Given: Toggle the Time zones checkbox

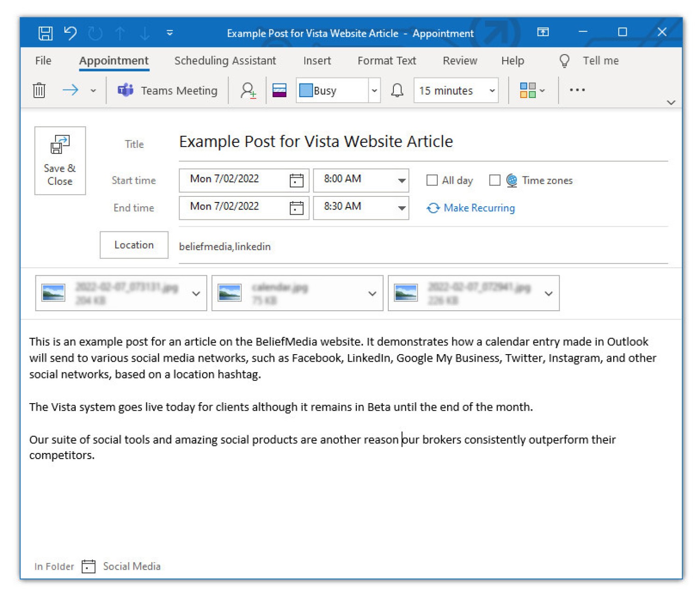Looking at the screenshot, I should click(x=495, y=181).
